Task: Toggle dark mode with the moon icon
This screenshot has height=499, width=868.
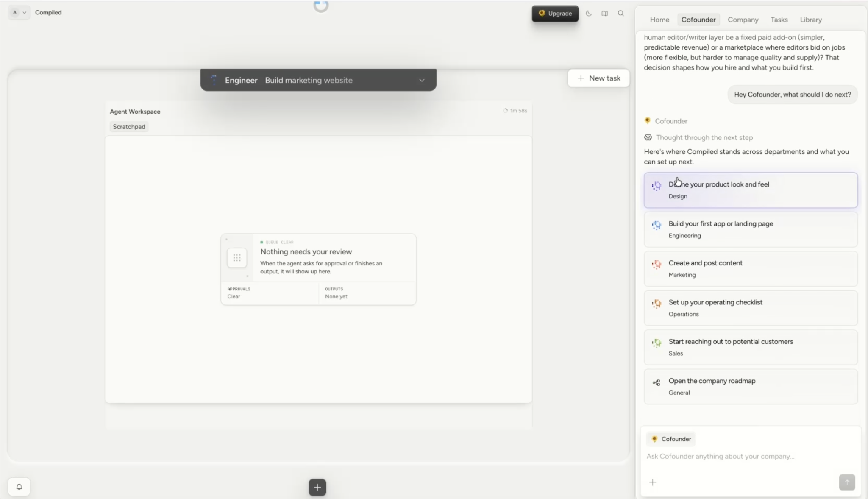Action: coord(589,13)
